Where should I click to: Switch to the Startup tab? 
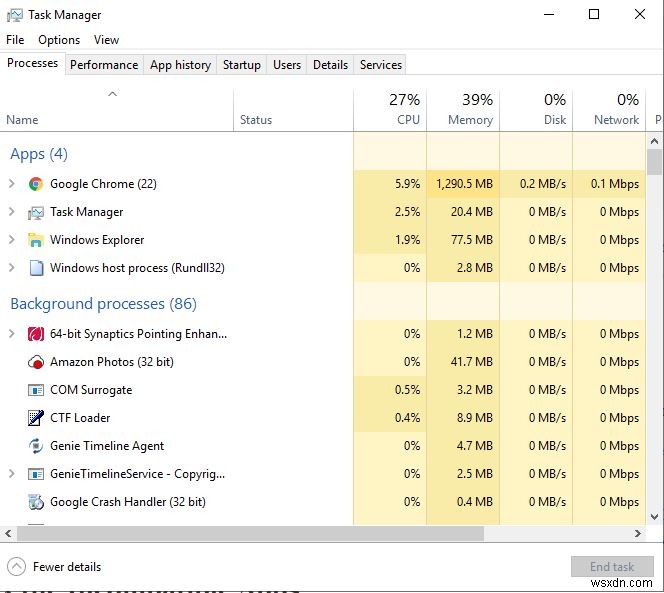(242, 65)
